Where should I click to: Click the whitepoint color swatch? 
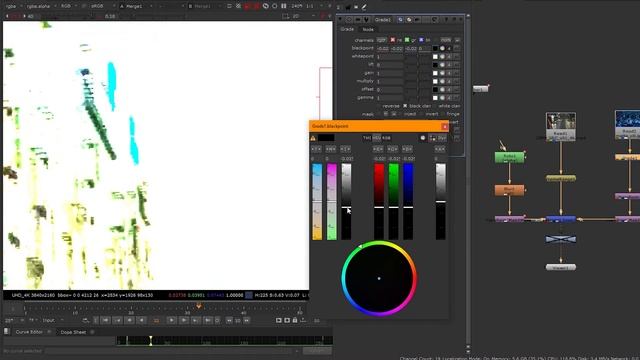click(435, 57)
